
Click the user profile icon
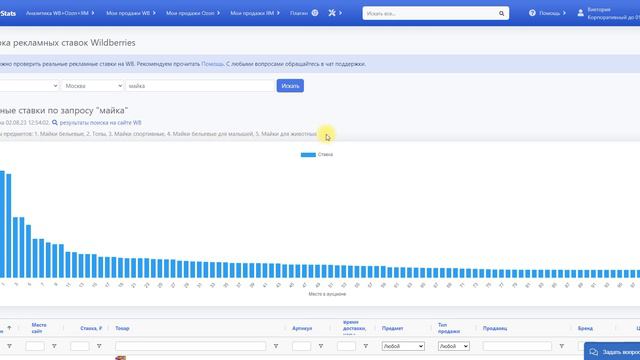[x=580, y=13]
